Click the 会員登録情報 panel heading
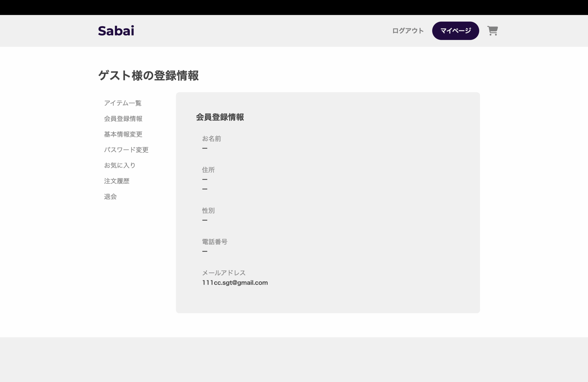Screen dimensions: 588x382 click(220, 117)
